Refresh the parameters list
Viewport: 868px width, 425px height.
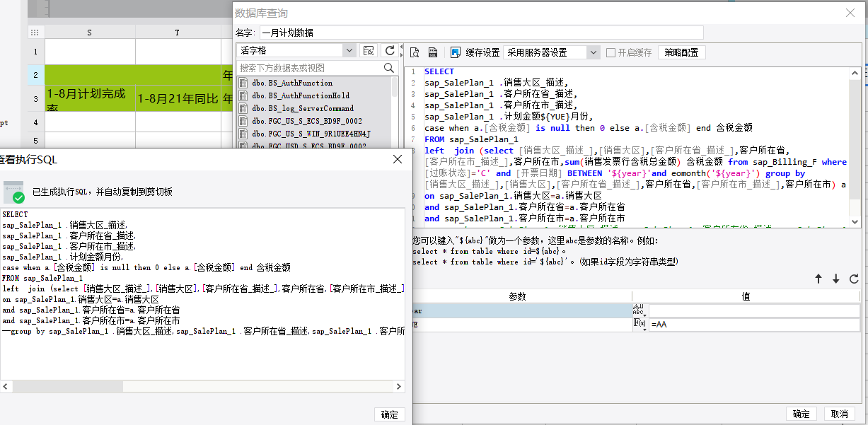(x=853, y=279)
